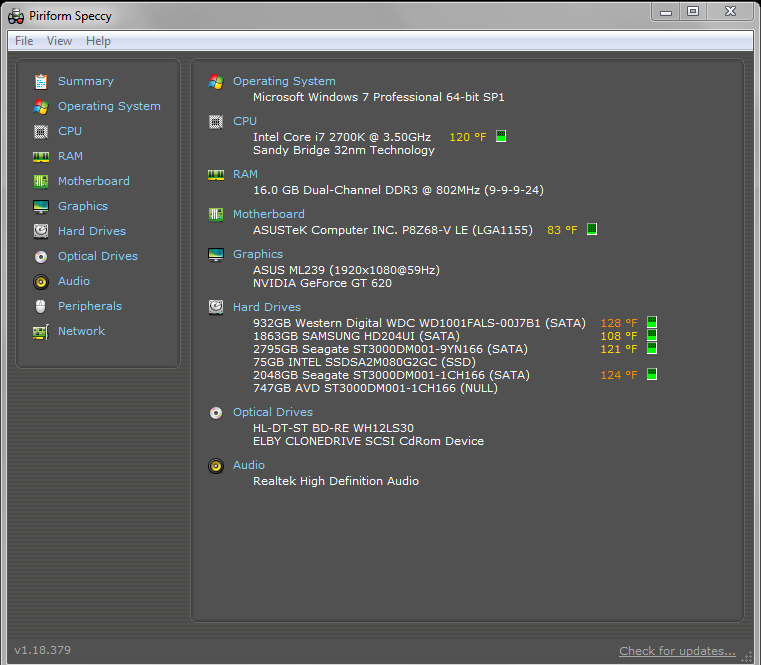The image size is (761, 665).
Task: Click the motherboard temperature value 83 °F
Action: [x=562, y=230]
